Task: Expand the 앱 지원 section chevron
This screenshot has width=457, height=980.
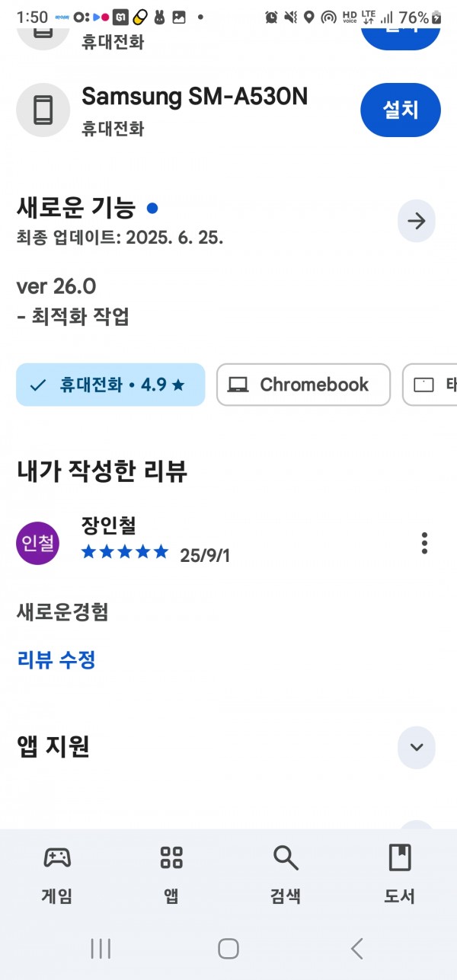Action: pos(417,747)
